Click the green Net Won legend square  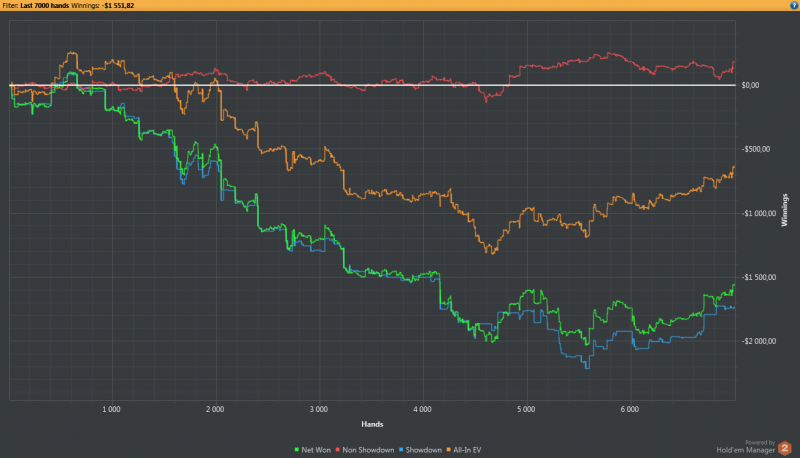point(298,450)
